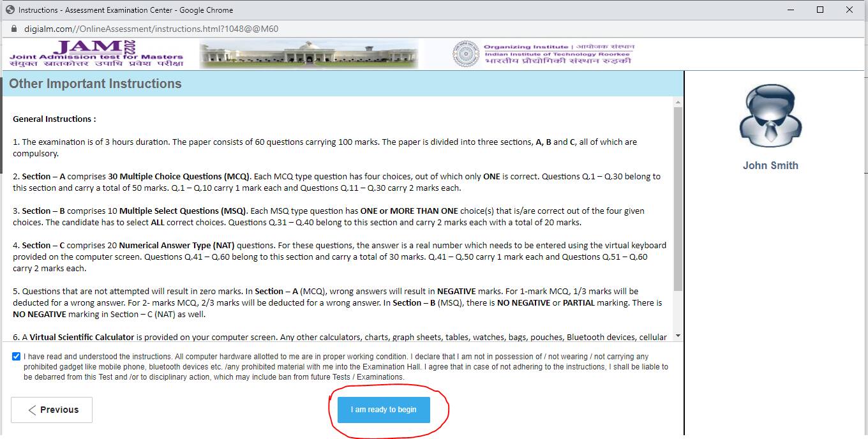Screen dimensions: 868x439
Task: Uncheck the instructions declaration checkbox
Action: (16, 355)
